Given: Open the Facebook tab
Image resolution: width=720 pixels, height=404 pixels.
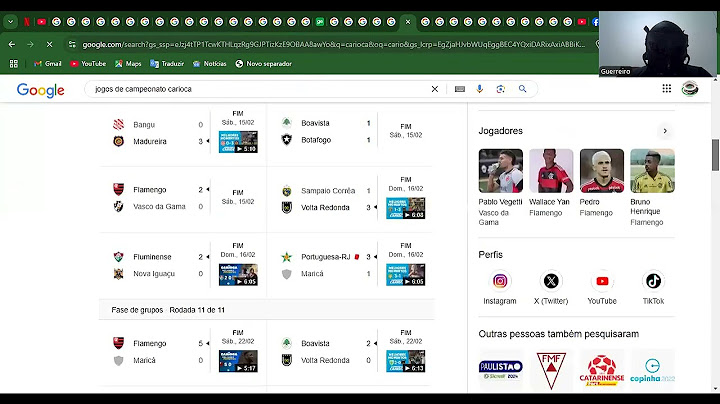Looking at the screenshot, I should [x=595, y=22].
